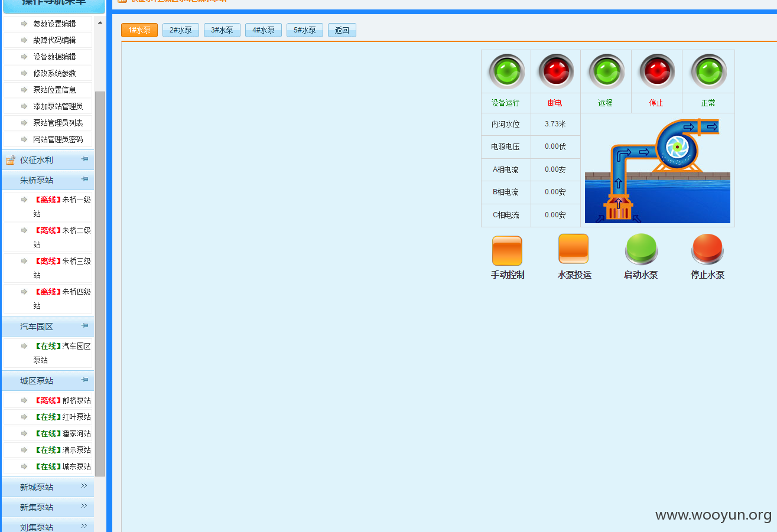Switch to 4#水泵 pump tab
Image resolution: width=777 pixels, height=532 pixels.
[264, 30]
